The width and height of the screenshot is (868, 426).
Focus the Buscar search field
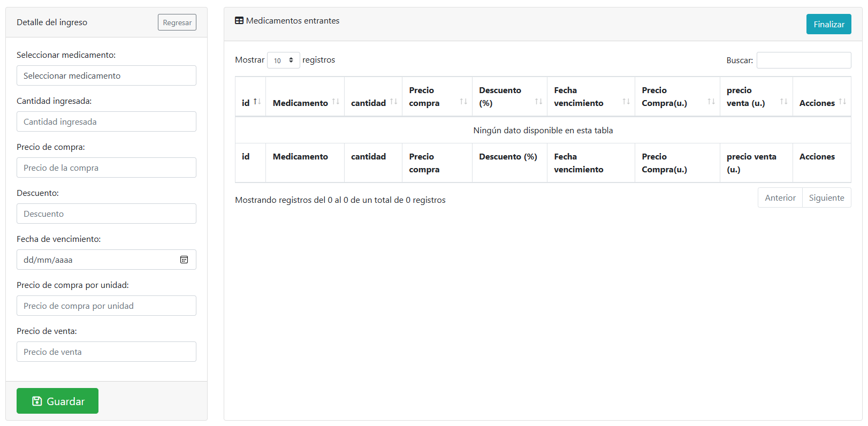pos(804,60)
